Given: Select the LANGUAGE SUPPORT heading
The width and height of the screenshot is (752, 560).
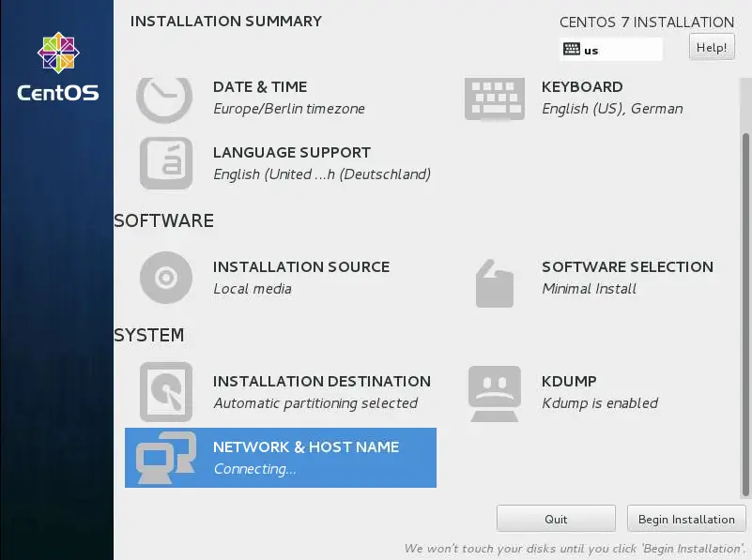Looking at the screenshot, I should [x=292, y=152].
